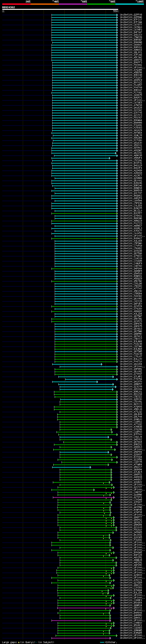Select label UniRef100_Q875W5
This screenshot has height=644, width=146.
click(x=131, y=352)
